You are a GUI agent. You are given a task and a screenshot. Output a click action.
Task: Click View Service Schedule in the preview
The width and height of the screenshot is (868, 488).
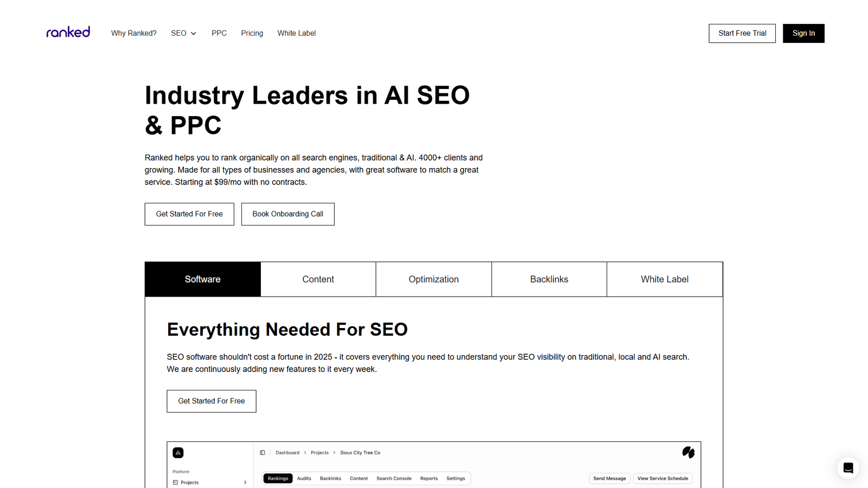[x=662, y=478]
